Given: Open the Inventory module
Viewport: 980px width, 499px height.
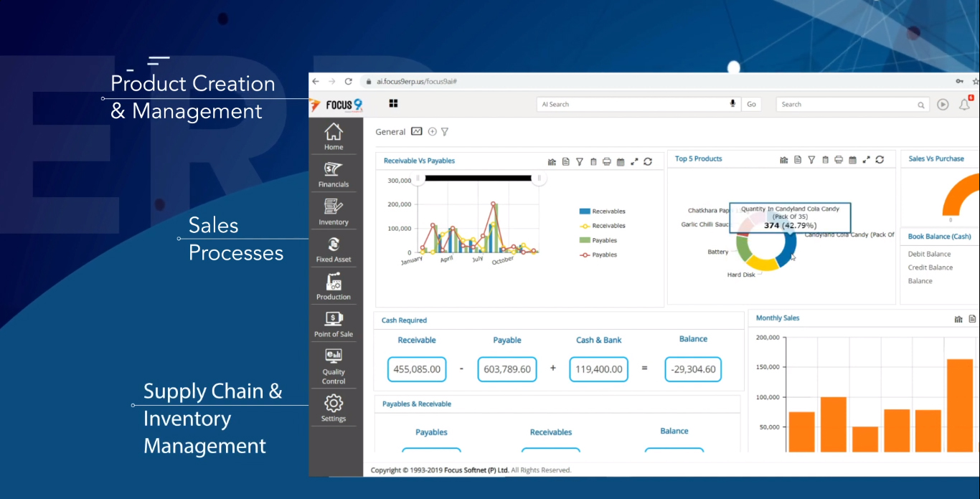Looking at the screenshot, I should tap(334, 212).
